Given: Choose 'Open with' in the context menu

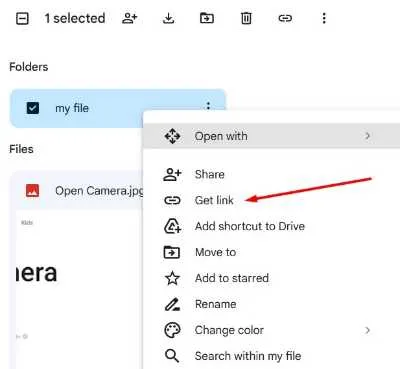Looking at the screenshot, I should 271,136.
